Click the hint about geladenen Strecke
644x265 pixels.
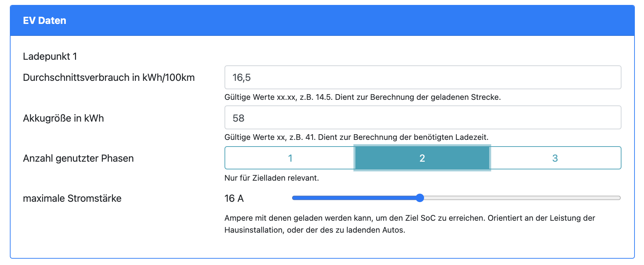coord(362,97)
